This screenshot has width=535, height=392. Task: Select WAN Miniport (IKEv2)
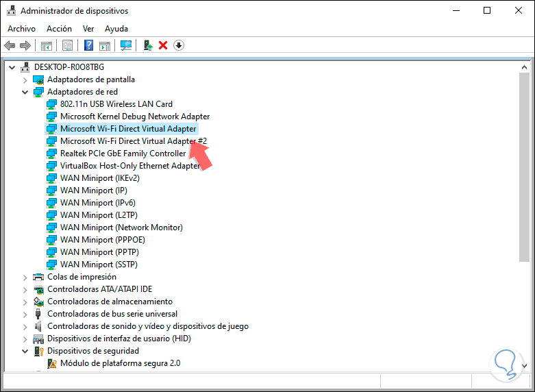tap(99, 178)
